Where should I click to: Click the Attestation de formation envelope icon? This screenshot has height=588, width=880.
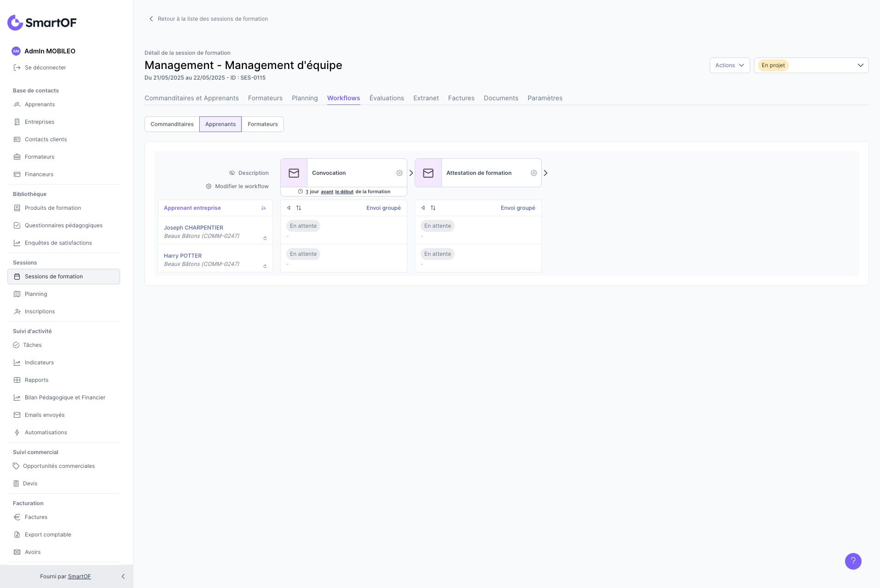428,173
